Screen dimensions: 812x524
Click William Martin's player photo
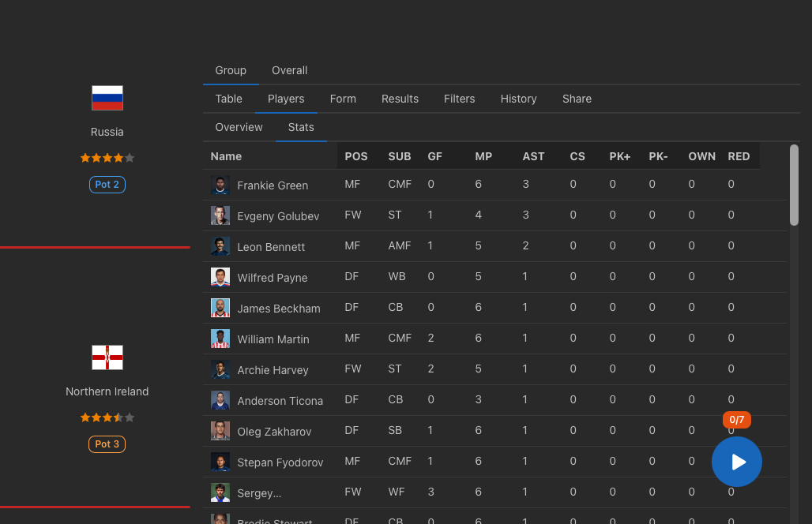click(x=220, y=339)
